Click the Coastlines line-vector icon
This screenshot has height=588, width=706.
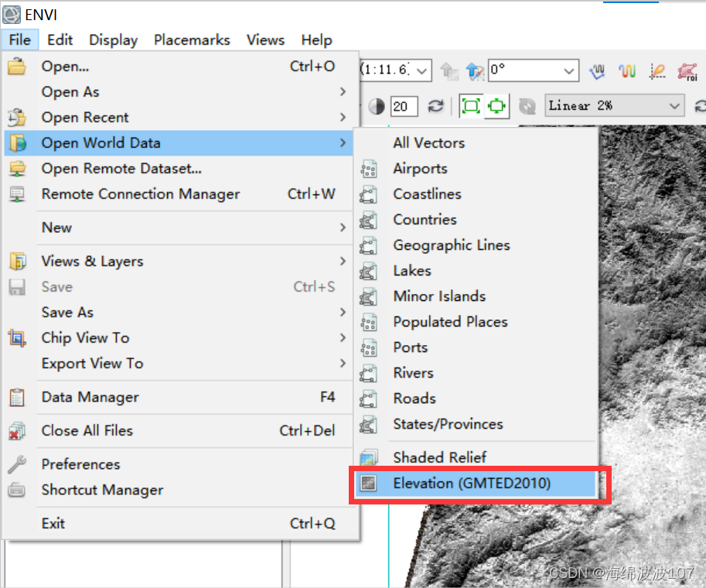[x=368, y=194]
